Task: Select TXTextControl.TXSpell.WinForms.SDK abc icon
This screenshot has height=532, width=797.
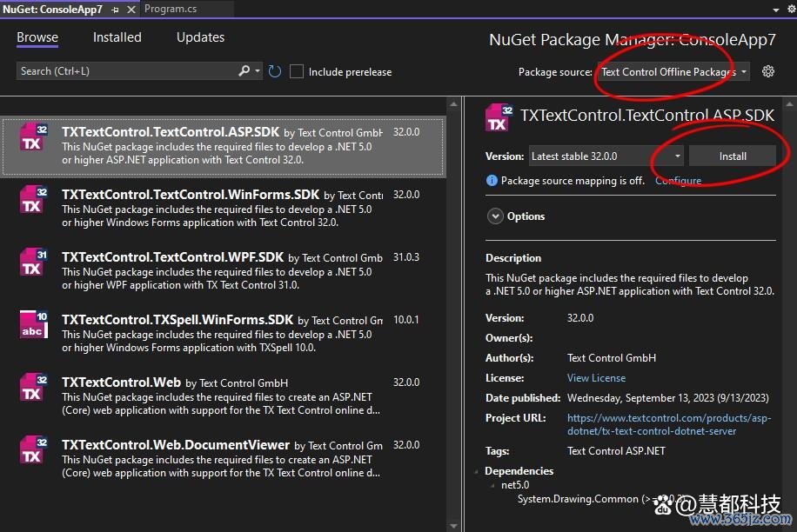Action: click(x=34, y=325)
